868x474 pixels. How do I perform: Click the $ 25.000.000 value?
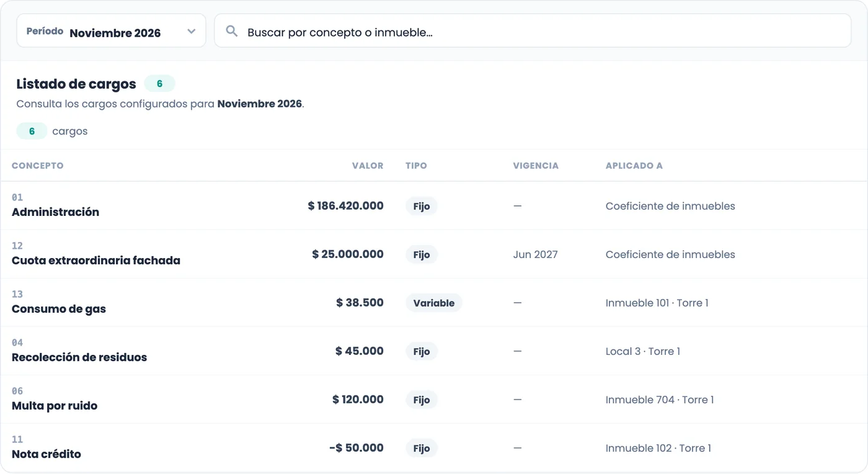pyautogui.click(x=348, y=254)
